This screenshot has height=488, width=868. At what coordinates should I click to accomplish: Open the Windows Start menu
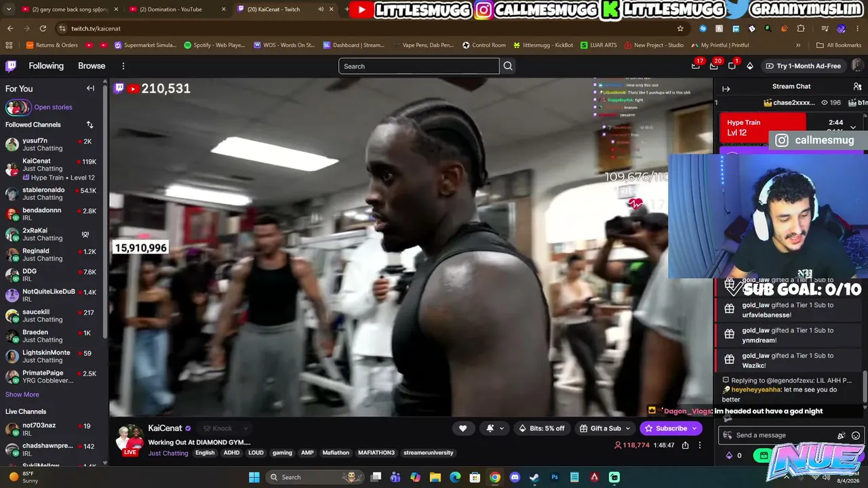tap(254, 477)
